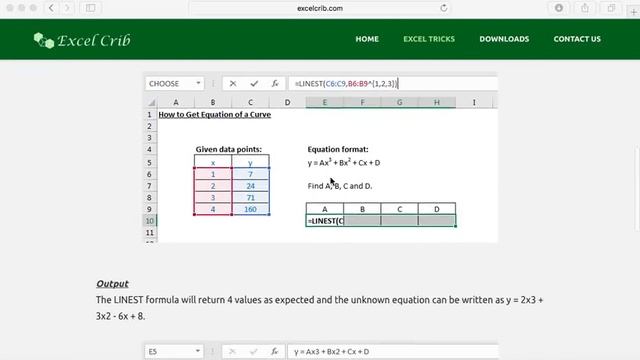The height and width of the screenshot is (360, 640).
Task: Expand the E5 name box dropdown
Action: (x=198, y=351)
